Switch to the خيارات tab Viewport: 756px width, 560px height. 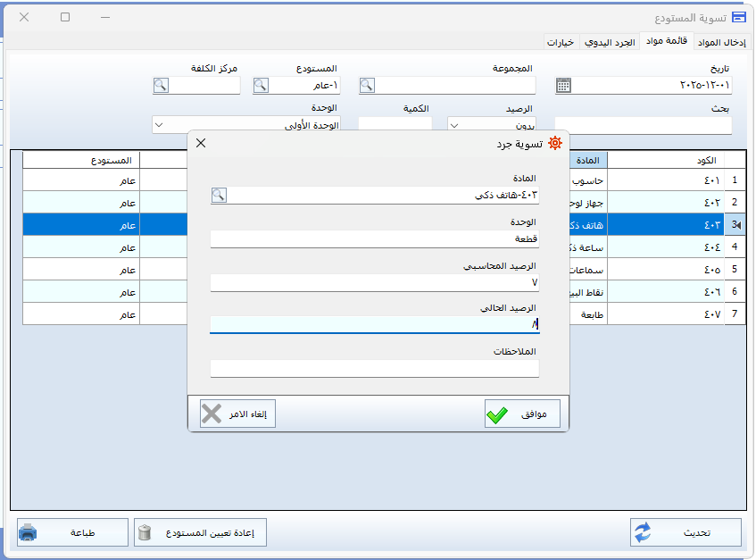[561, 41]
